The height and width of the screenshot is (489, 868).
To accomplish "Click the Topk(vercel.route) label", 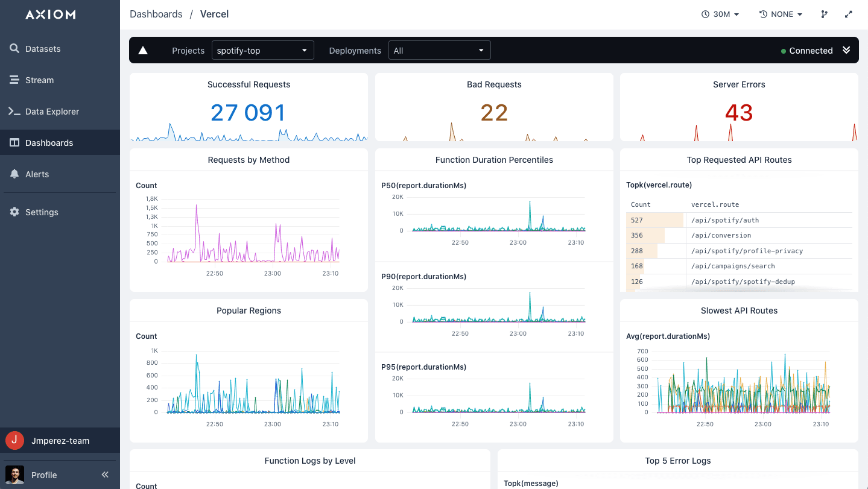I will [x=659, y=185].
